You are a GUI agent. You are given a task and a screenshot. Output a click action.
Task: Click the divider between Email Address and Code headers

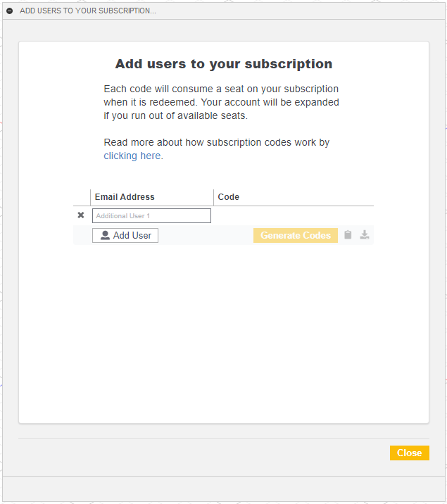pos(213,197)
